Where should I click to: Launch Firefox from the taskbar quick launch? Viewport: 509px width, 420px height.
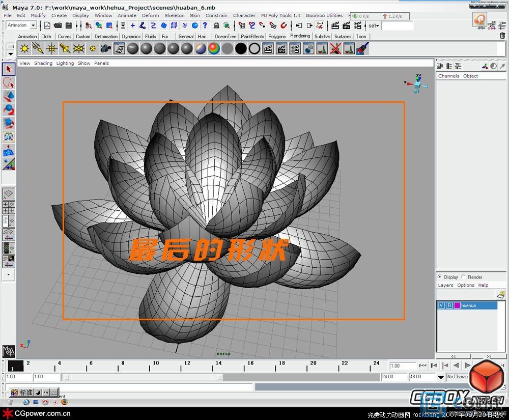point(64,402)
